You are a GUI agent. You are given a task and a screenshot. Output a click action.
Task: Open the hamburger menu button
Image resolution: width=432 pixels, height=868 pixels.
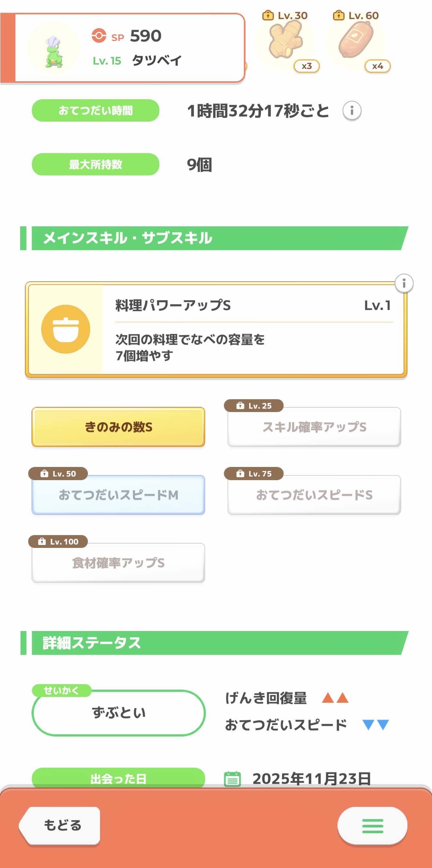(372, 826)
